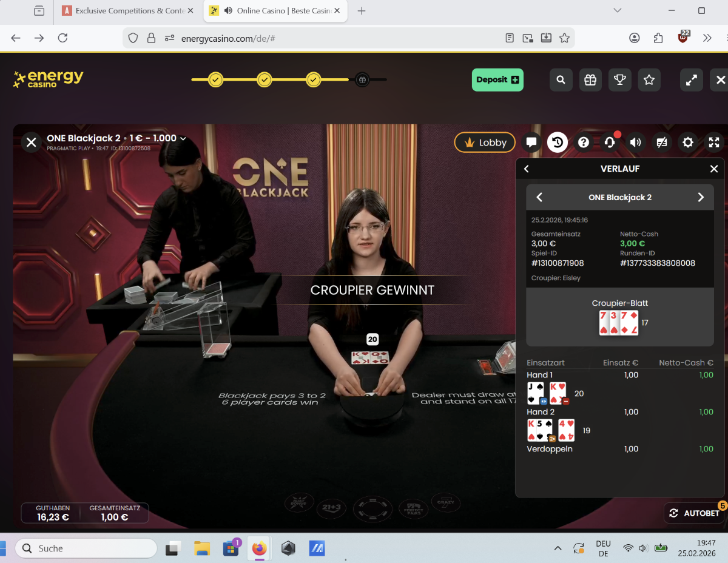Open tournaments via the trophy icon
This screenshot has height=563, width=728.
[619, 80]
